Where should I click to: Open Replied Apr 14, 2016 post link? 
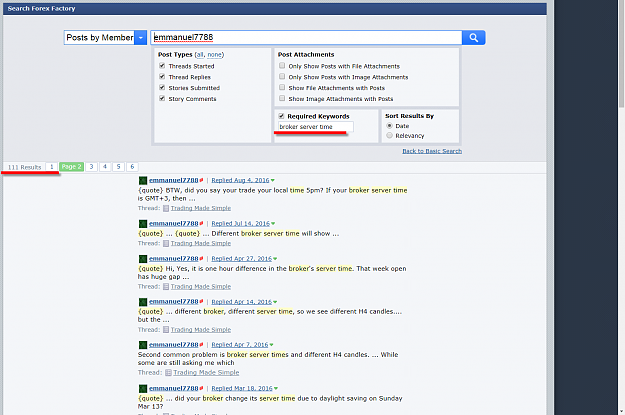pos(242,302)
